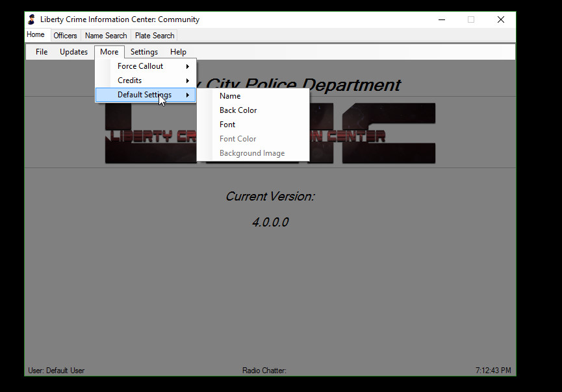Open the File menu

(42, 52)
